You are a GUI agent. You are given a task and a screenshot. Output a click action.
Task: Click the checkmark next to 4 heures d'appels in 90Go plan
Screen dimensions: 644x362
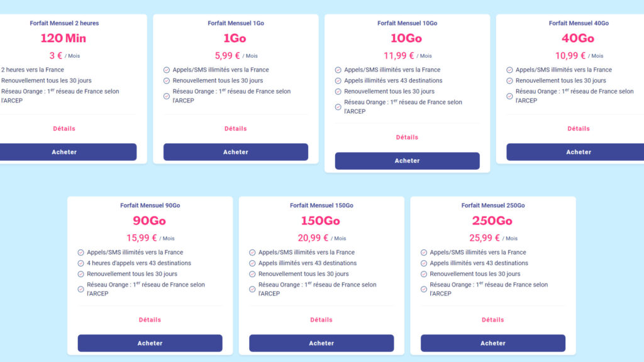[x=80, y=263]
